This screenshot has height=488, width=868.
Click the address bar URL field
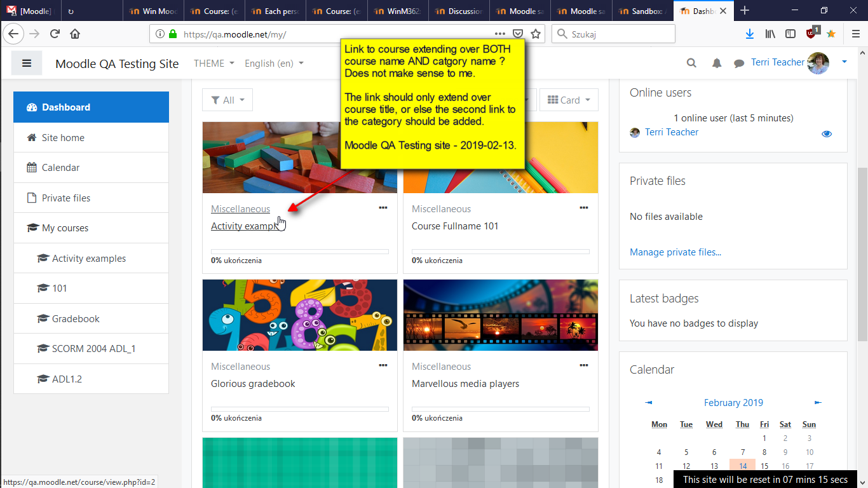pos(337,34)
